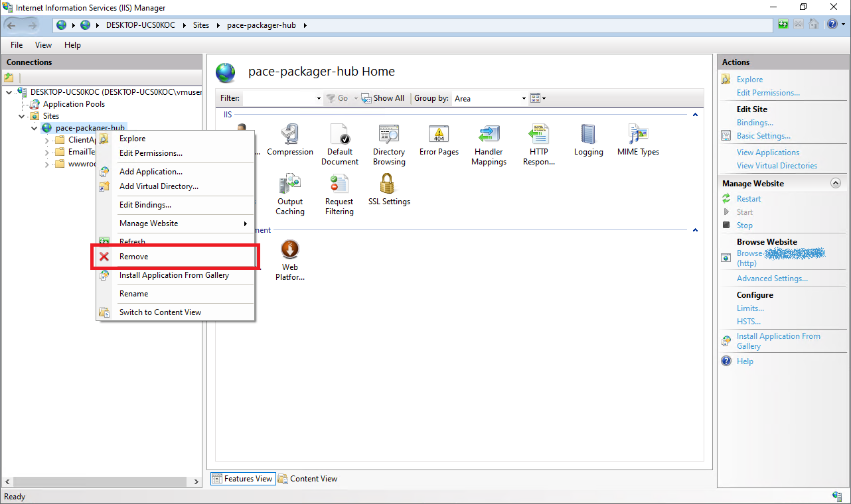The image size is (851, 504).
Task: Click Explore in the Actions pane
Action: (x=749, y=80)
